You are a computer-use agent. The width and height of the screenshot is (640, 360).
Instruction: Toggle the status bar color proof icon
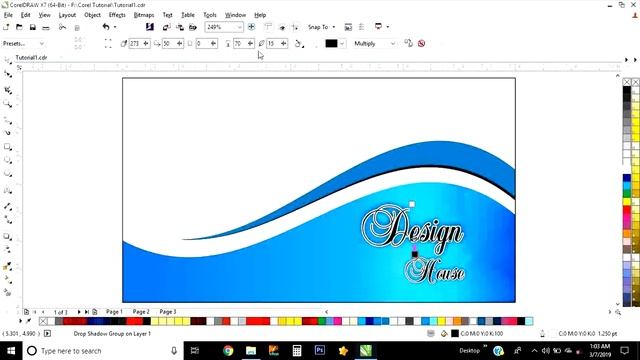tap(431, 333)
